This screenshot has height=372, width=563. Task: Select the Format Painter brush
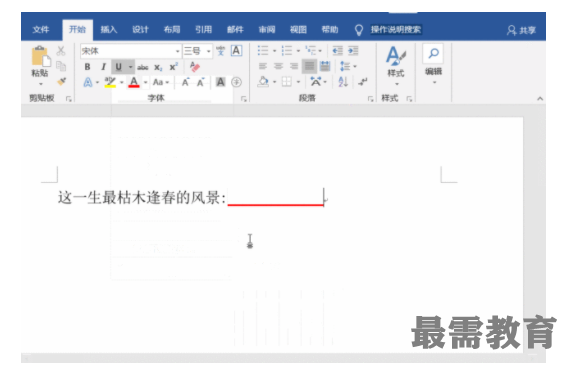pyautogui.click(x=61, y=82)
